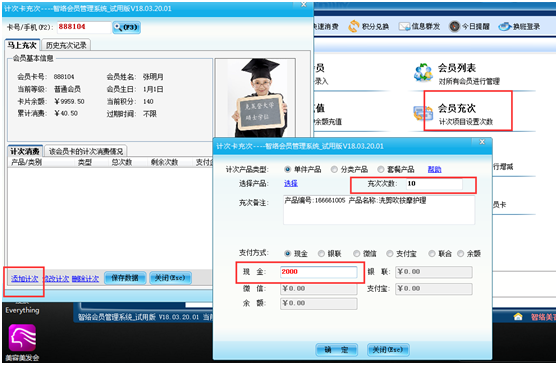Choose 微信 payment method
The width and height of the screenshot is (558, 365).
coord(357,254)
